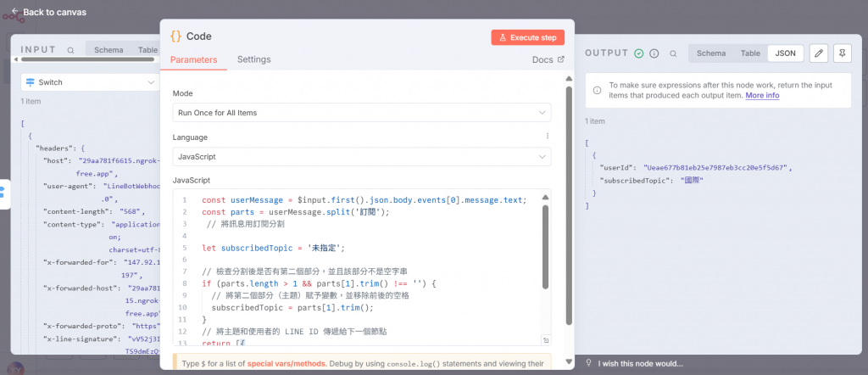
Task: Show OUTPUT as Schema view
Action: click(x=711, y=53)
